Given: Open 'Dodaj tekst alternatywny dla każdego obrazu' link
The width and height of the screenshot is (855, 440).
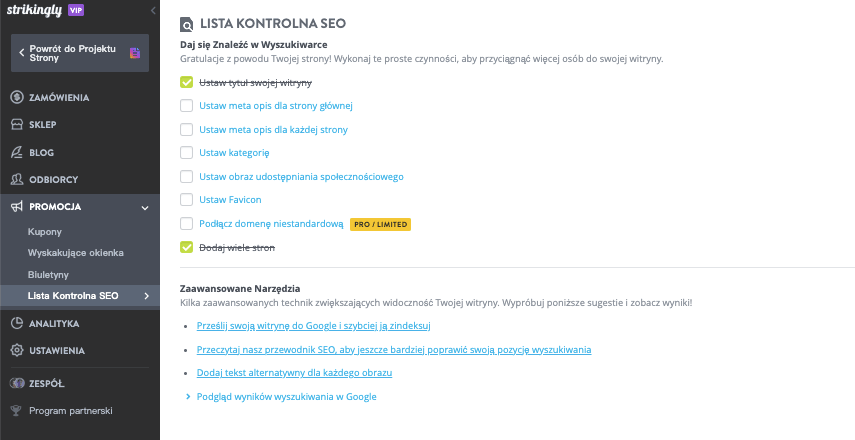Looking at the screenshot, I should [x=295, y=373].
